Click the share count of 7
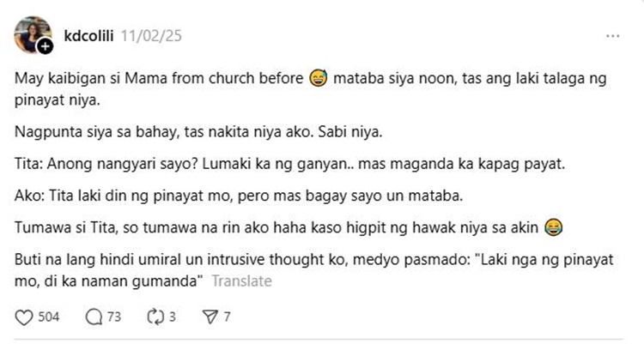The width and height of the screenshot is (644, 344). (x=227, y=317)
